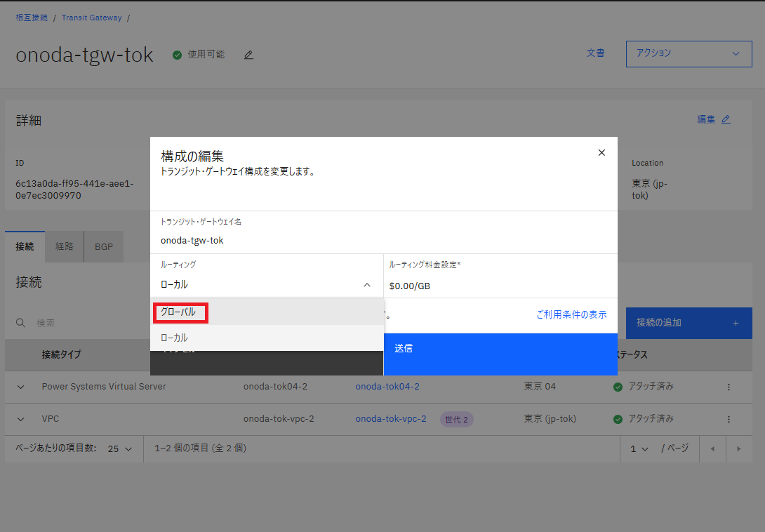The height and width of the screenshot is (532, 765).
Task: Open overflow menu for VPC row
Action: pos(729,419)
